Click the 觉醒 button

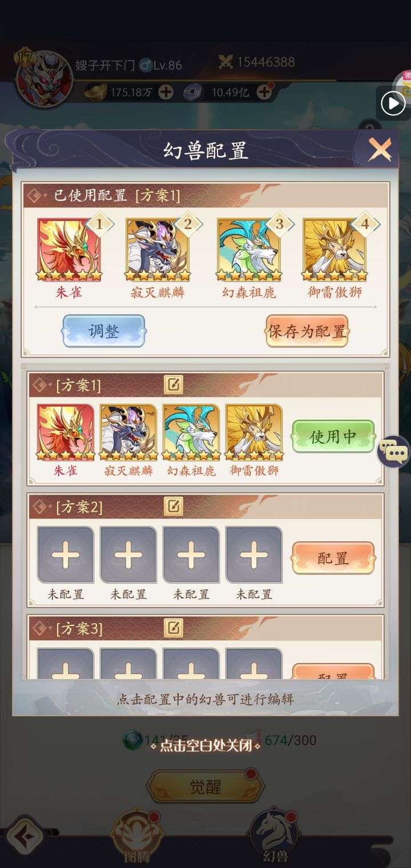(205, 787)
